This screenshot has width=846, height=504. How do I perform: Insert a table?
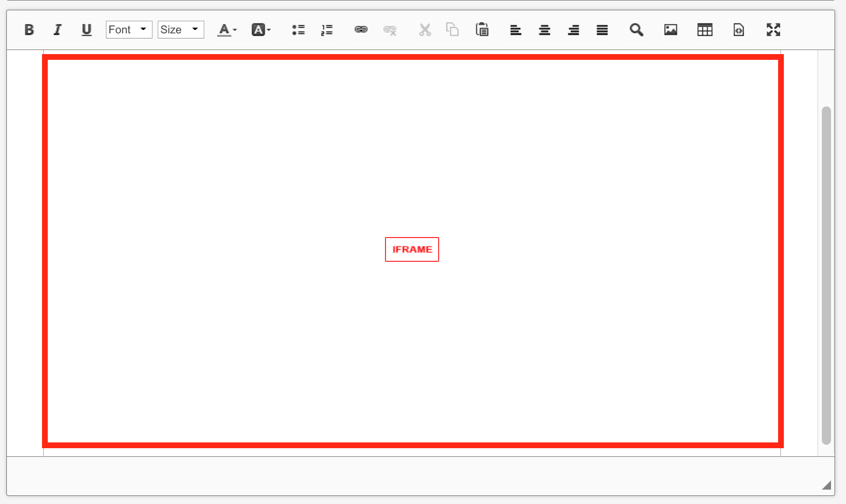(x=704, y=29)
